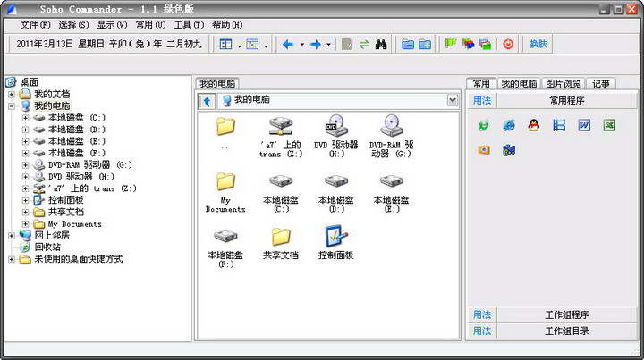The width and height of the screenshot is (644, 360).
Task: Select 共享文档 folder in file pane
Action: (x=281, y=237)
